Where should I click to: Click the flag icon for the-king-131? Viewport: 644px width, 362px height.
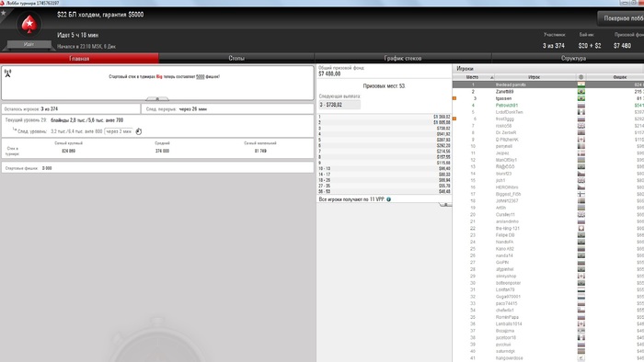(x=581, y=228)
